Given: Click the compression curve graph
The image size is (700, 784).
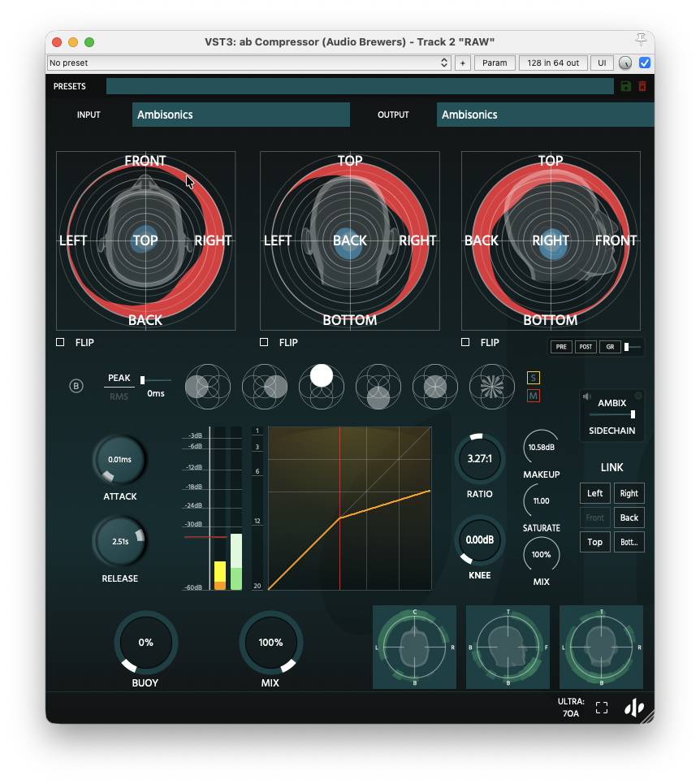Looking at the screenshot, I should [350, 509].
